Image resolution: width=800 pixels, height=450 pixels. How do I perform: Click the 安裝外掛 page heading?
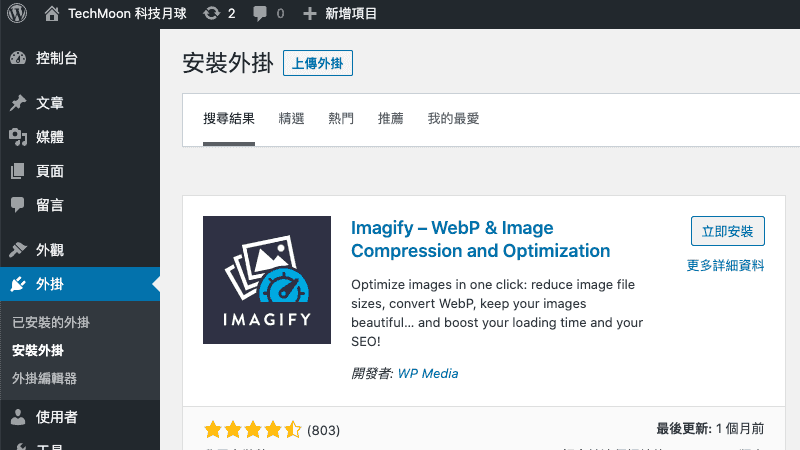coord(228,63)
